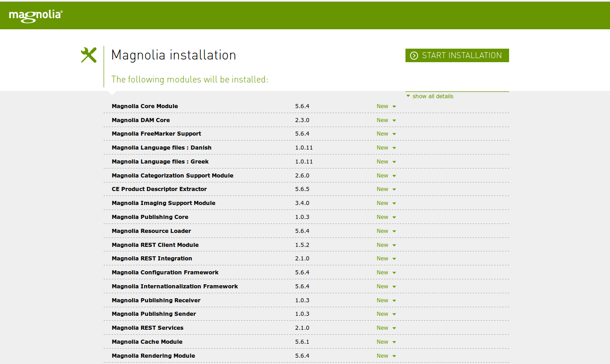Start the Magnolia installation
Viewport: 610px width, 364px height.
(457, 55)
